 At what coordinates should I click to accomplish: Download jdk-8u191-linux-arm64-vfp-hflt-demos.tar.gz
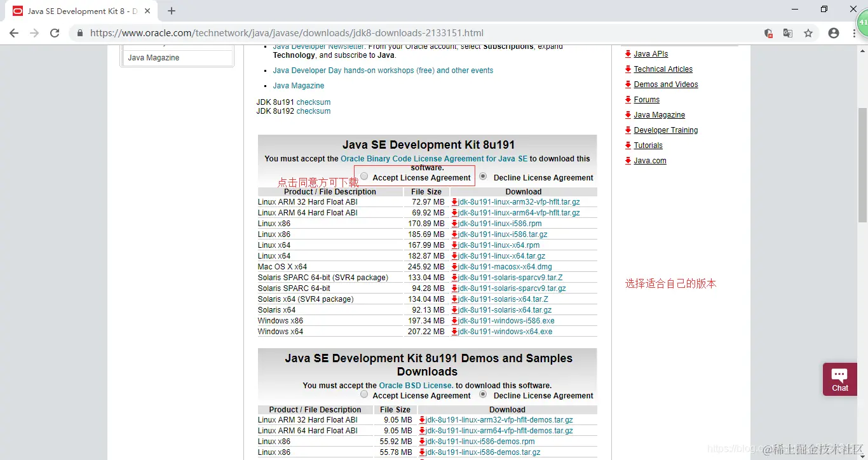(x=499, y=431)
